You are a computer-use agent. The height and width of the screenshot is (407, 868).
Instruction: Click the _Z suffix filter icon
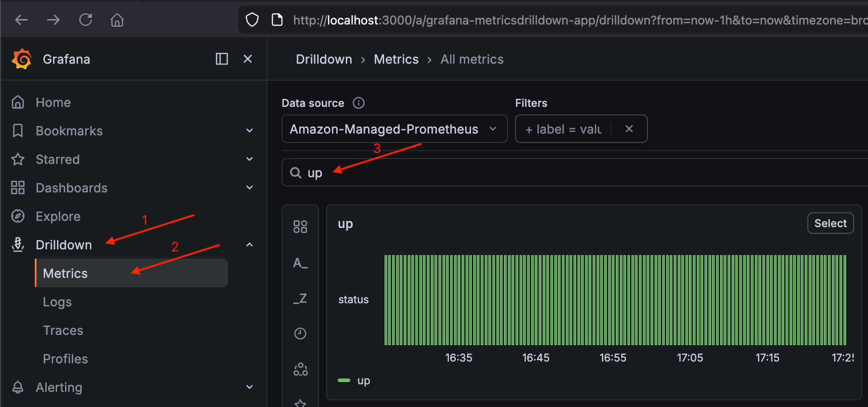tap(300, 298)
